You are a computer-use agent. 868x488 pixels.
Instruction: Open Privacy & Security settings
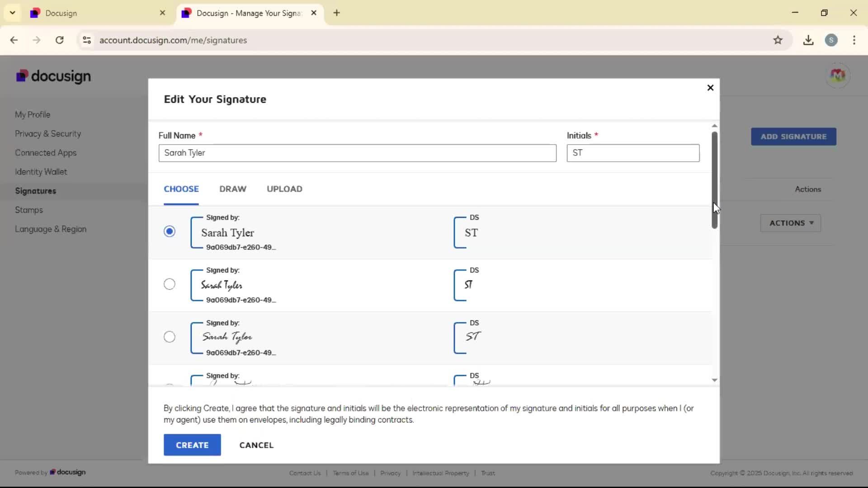click(x=48, y=134)
